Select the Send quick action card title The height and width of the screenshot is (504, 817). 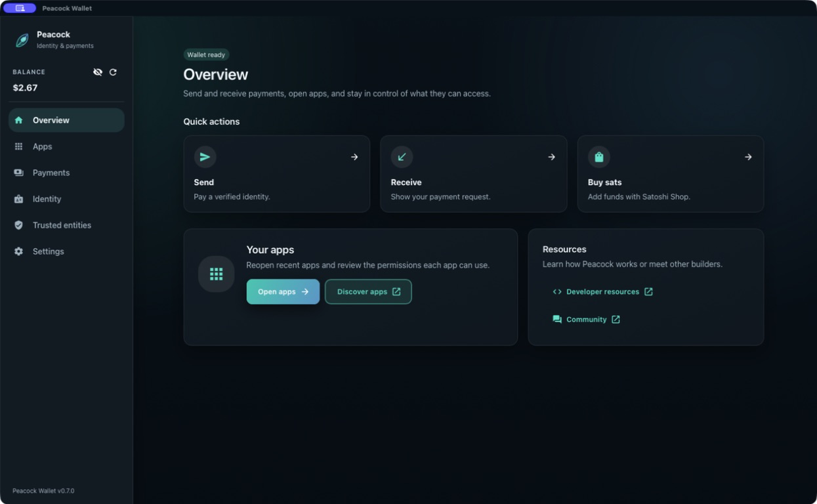point(204,182)
